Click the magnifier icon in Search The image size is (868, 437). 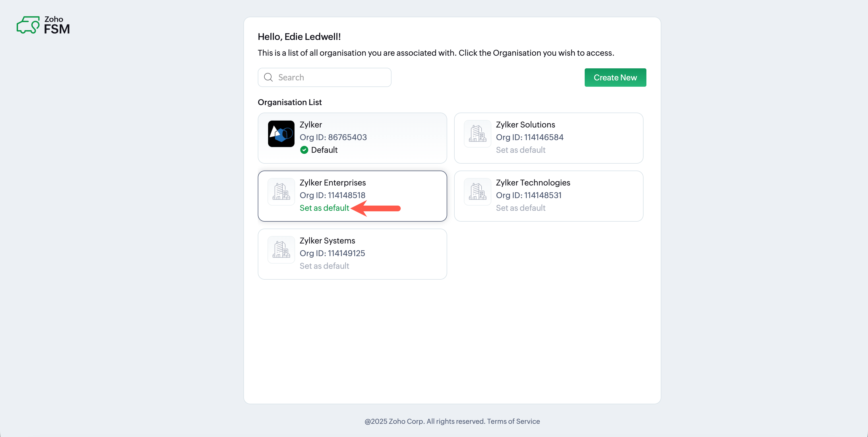268,78
